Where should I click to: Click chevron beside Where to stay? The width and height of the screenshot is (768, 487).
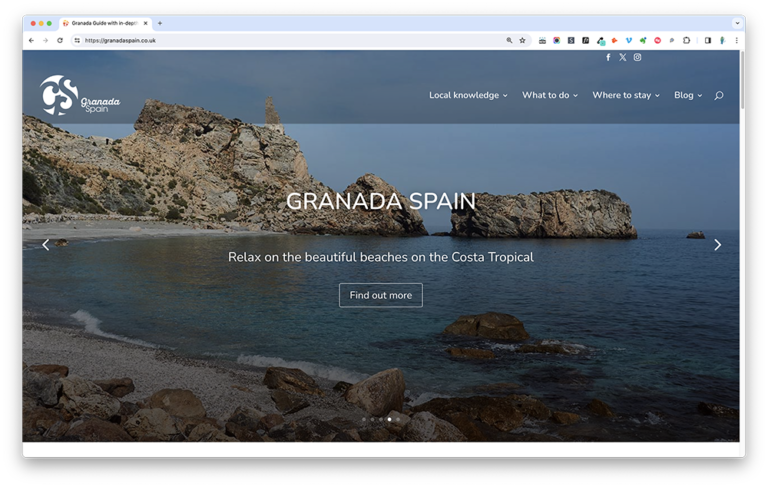[657, 96]
